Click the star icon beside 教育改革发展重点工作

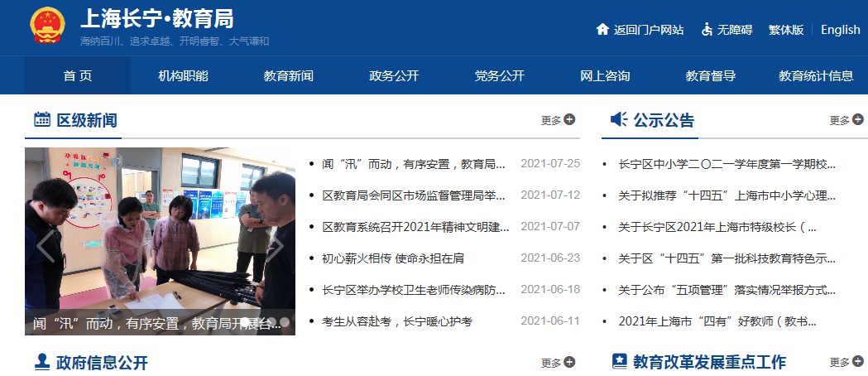pyautogui.click(x=619, y=361)
